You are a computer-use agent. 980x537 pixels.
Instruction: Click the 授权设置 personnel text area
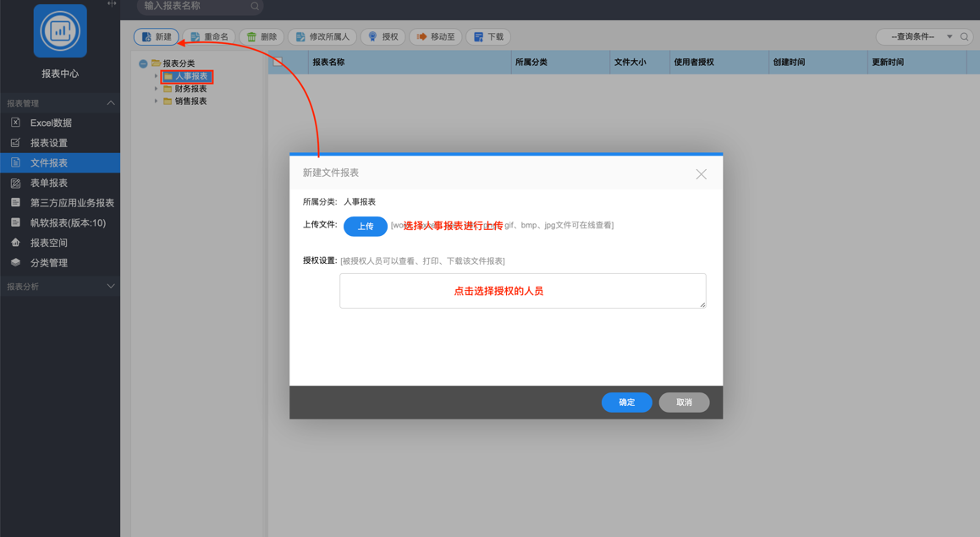pos(522,291)
